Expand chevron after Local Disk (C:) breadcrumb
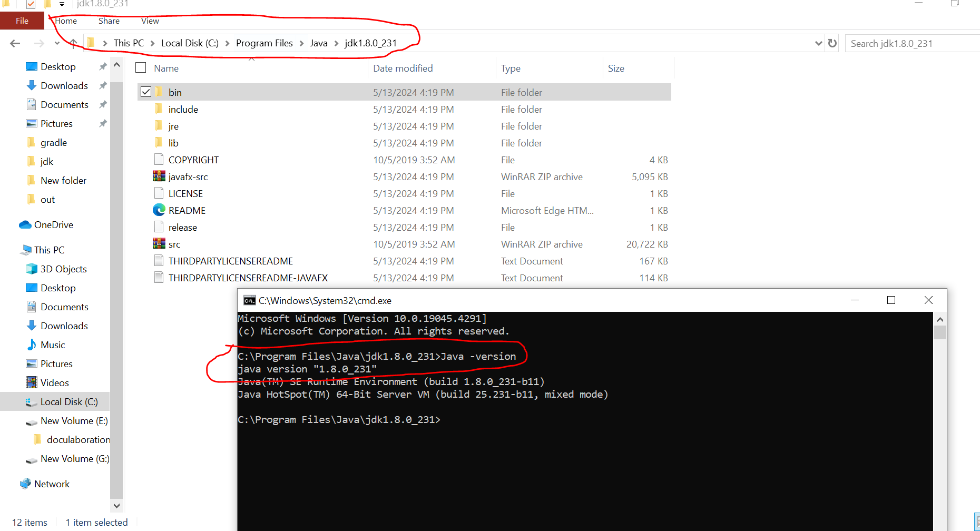 227,43
